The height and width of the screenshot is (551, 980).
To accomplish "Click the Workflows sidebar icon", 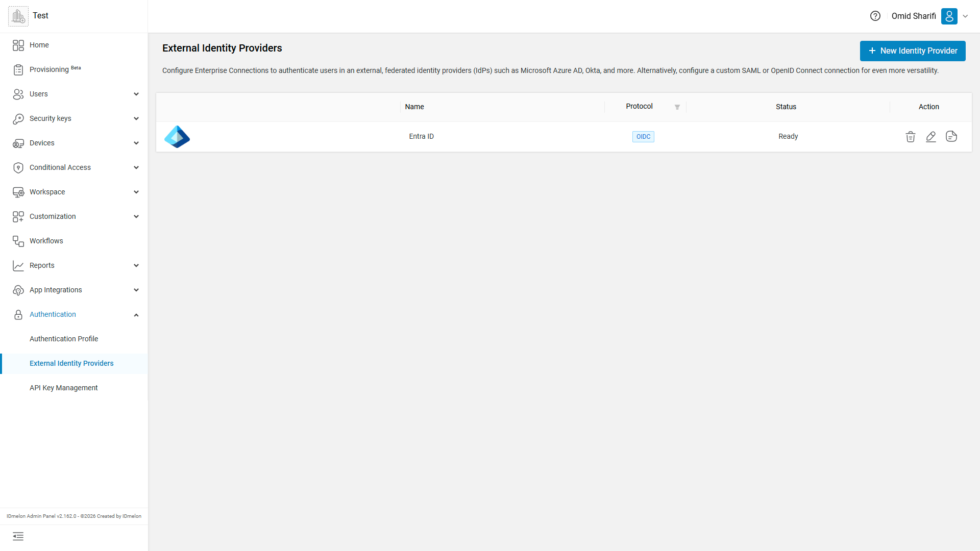I will (x=18, y=241).
